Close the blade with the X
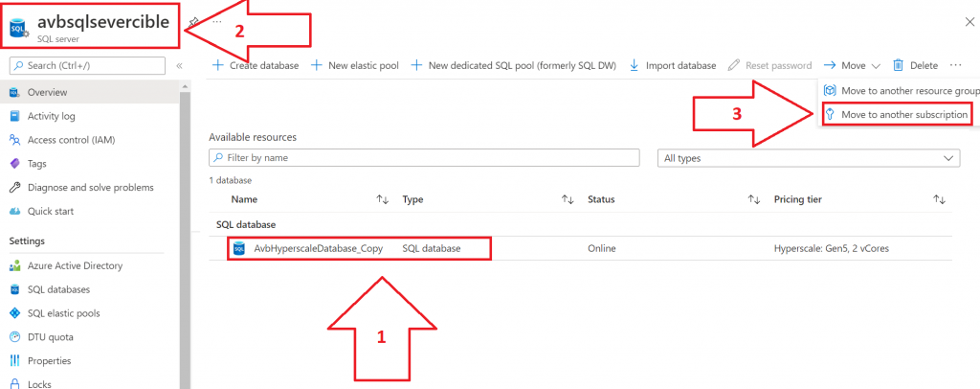Image resolution: width=980 pixels, height=389 pixels. pos(969,22)
